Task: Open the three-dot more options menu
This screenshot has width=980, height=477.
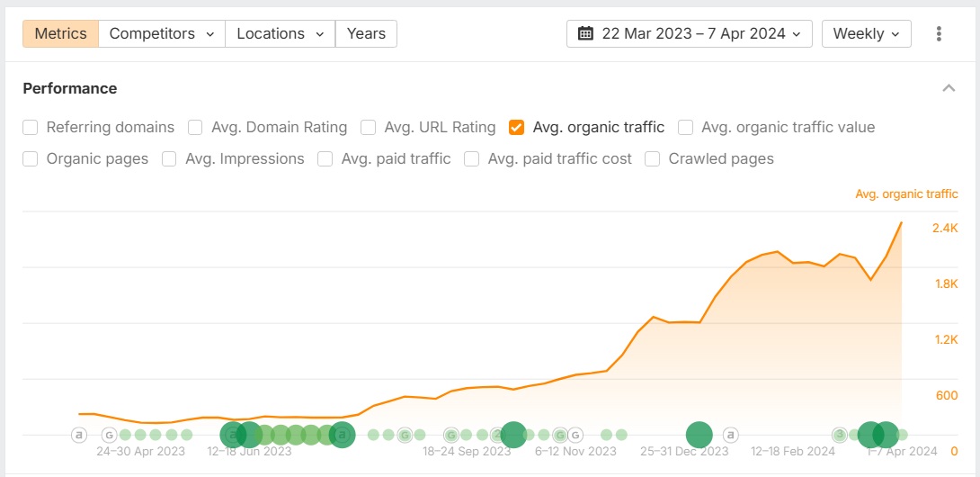Action: point(939,34)
